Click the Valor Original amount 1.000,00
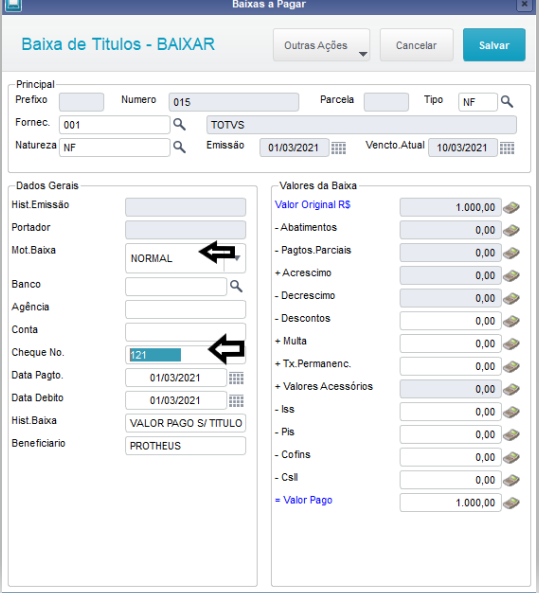Viewport: 539px width, 593px height. click(450, 207)
